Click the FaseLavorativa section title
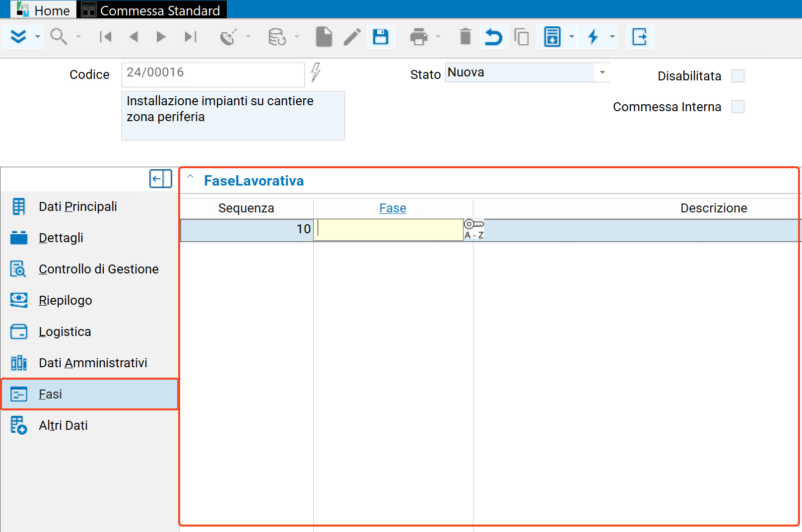 [x=254, y=181]
